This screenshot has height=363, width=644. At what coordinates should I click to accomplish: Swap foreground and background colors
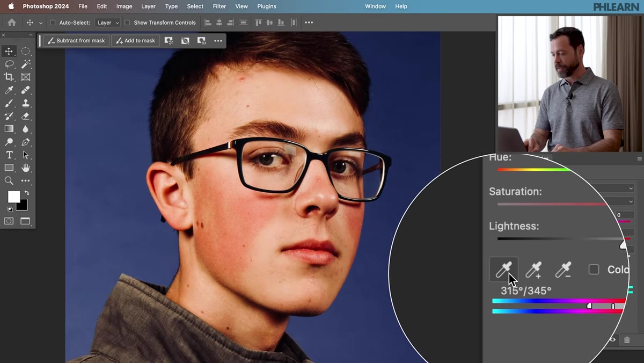click(x=26, y=193)
